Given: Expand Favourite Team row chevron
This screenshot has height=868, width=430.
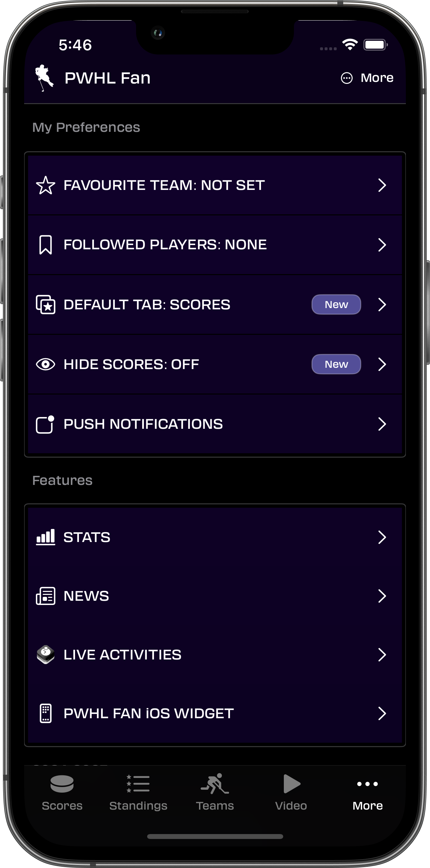Looking at the screenshot, I should 382,185.
